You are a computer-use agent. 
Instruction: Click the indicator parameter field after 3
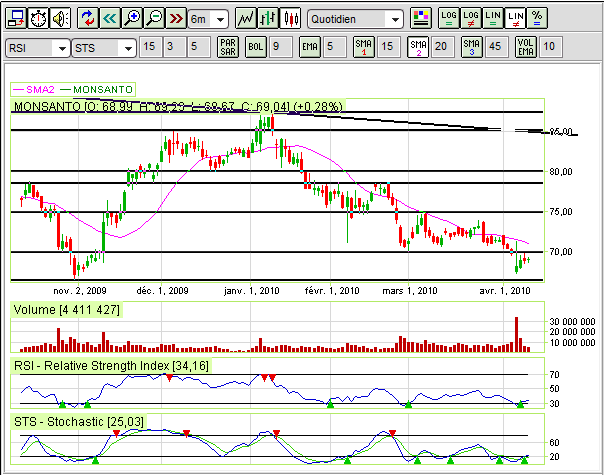[x=199, y=47]
